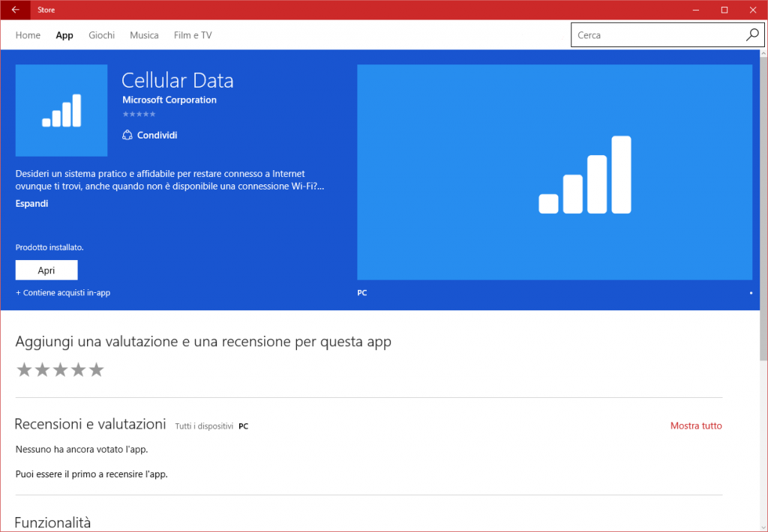Open the large Cellular Data screenshot
The width and height of the screenshot is (768, 532).
[x=554, y=172]
